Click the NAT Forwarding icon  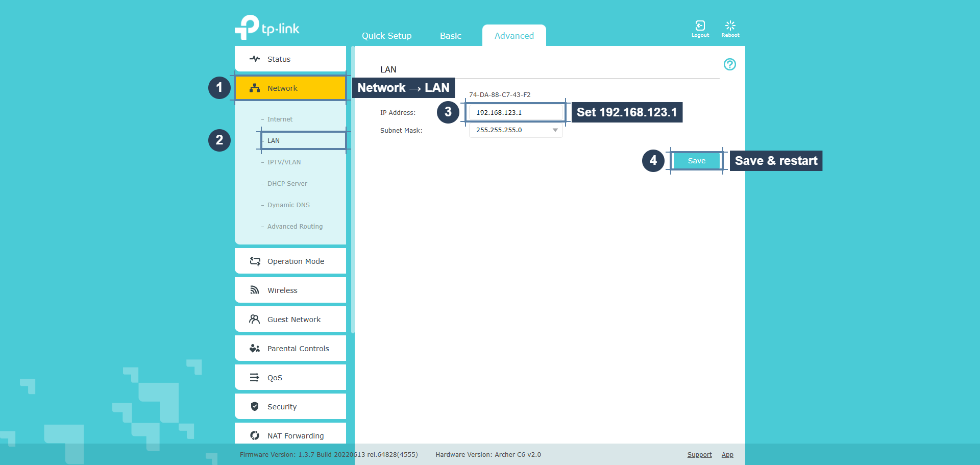(x=254, y=436)
